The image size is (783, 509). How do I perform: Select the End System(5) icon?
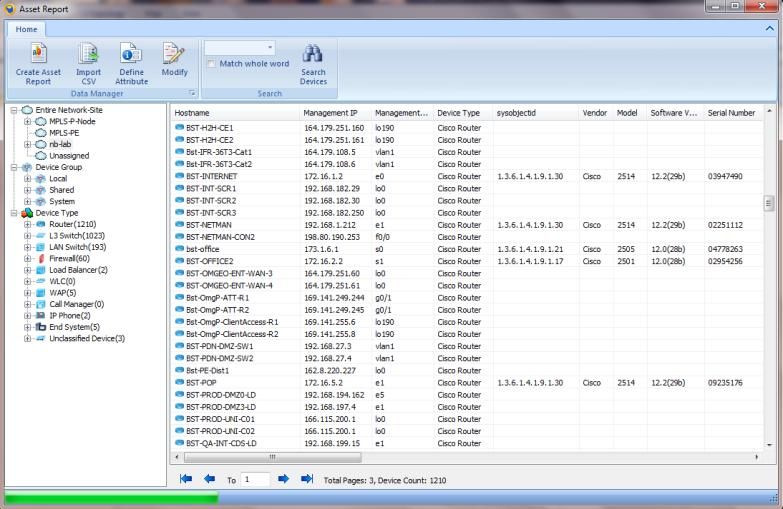tap(41, 327)
